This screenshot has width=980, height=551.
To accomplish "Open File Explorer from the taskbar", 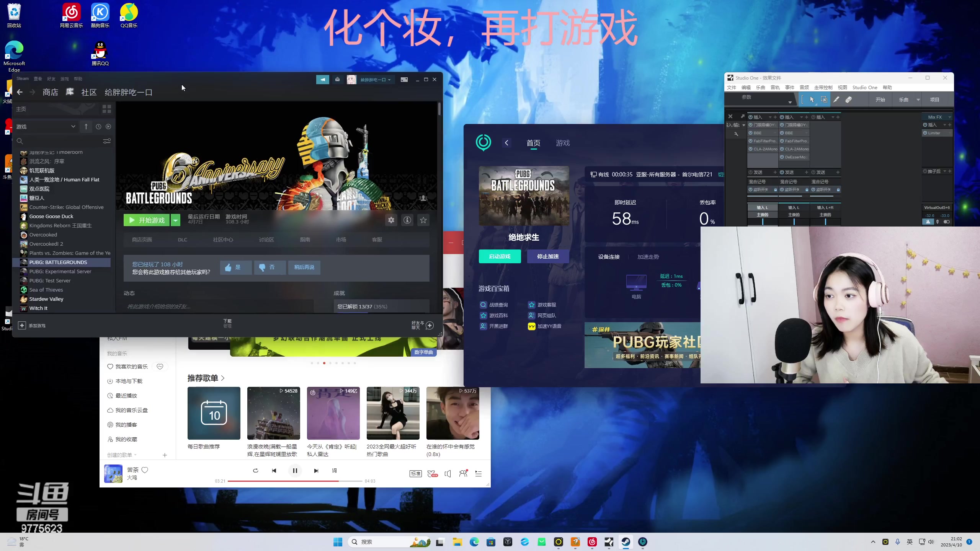I will click(457, 542).
